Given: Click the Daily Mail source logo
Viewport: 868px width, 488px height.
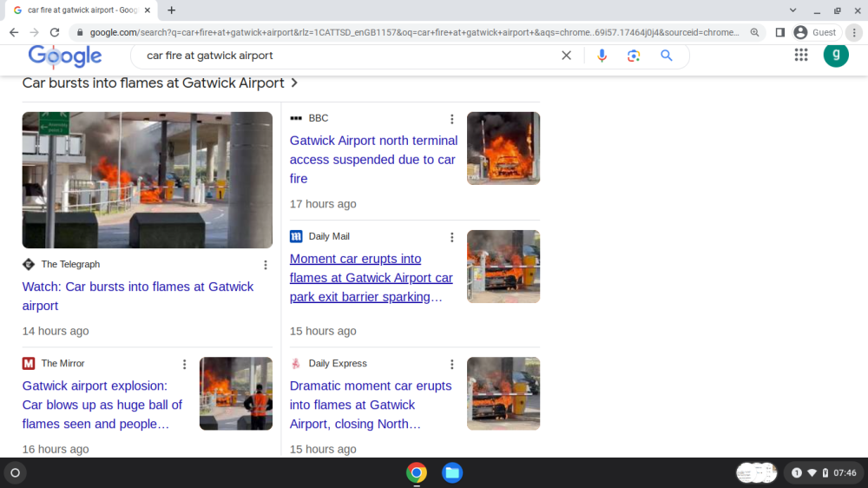Looking at the screenshot, I should [x=296, y=236].
